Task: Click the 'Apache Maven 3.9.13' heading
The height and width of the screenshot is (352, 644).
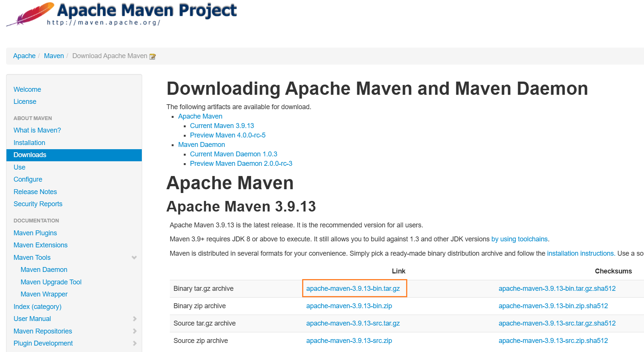Action: (241, 207)
